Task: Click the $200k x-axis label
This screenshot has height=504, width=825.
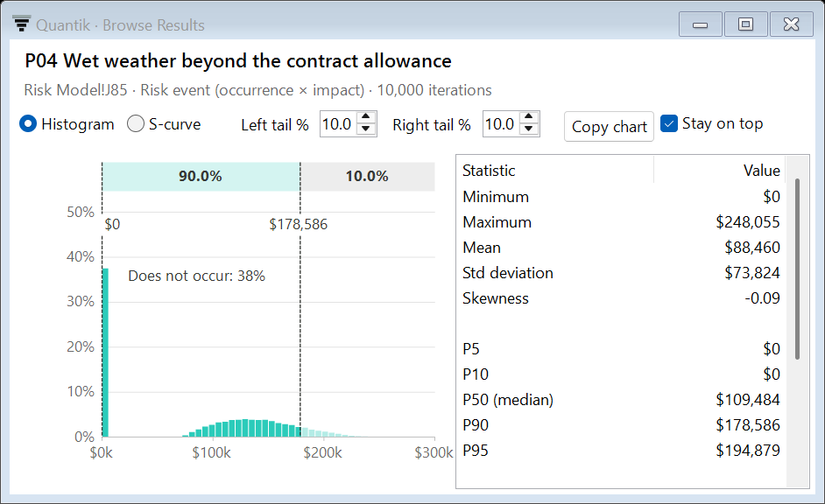Action: pyautogui.click(x=322, y=452)
